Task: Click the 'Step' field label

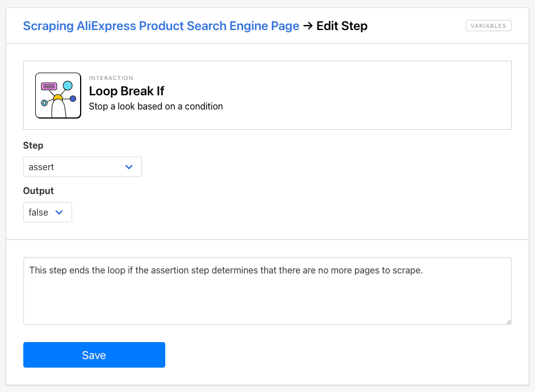Action: 33,146
